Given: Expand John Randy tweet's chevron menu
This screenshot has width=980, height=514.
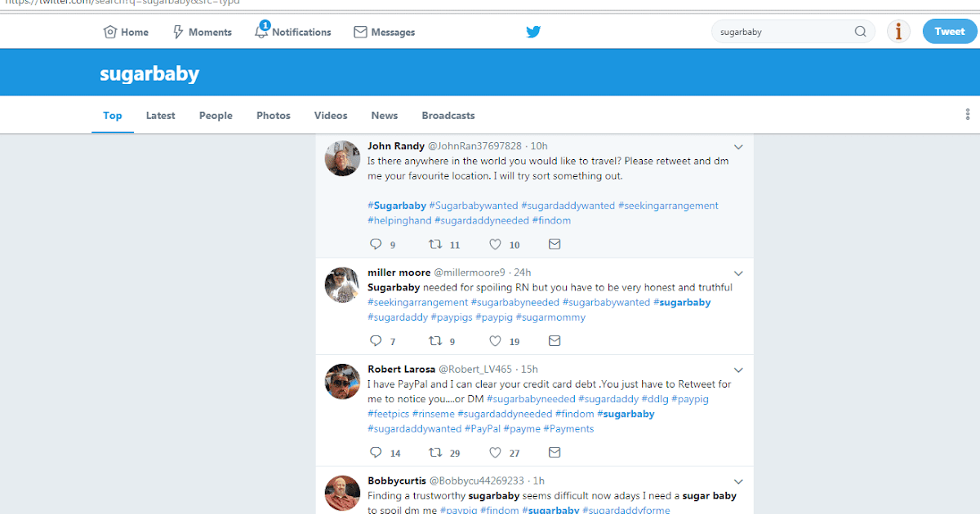Looking at the screenshot, I should 738,147.
